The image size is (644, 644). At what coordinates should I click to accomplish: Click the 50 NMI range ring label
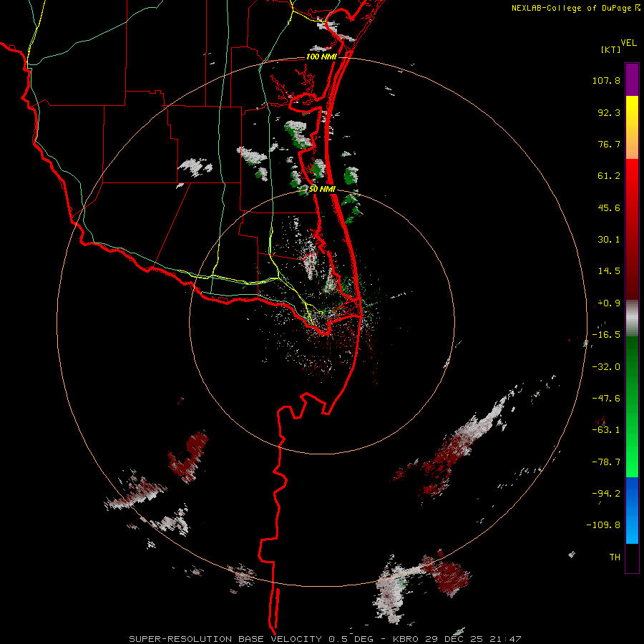323,190
